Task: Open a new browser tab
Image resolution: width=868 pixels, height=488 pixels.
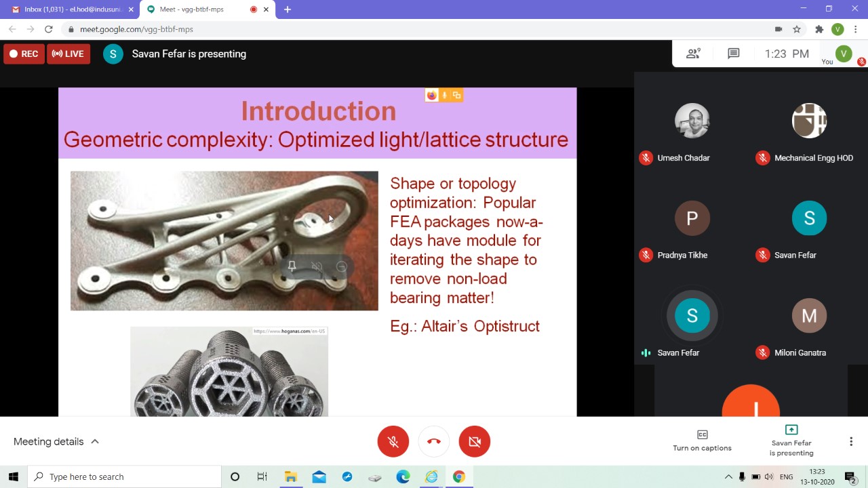Action: click(288, 9)
